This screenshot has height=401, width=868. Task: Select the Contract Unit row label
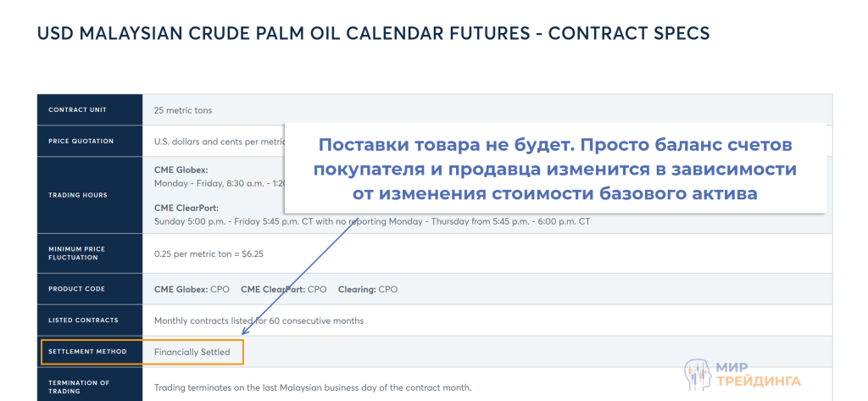[77, 110]
